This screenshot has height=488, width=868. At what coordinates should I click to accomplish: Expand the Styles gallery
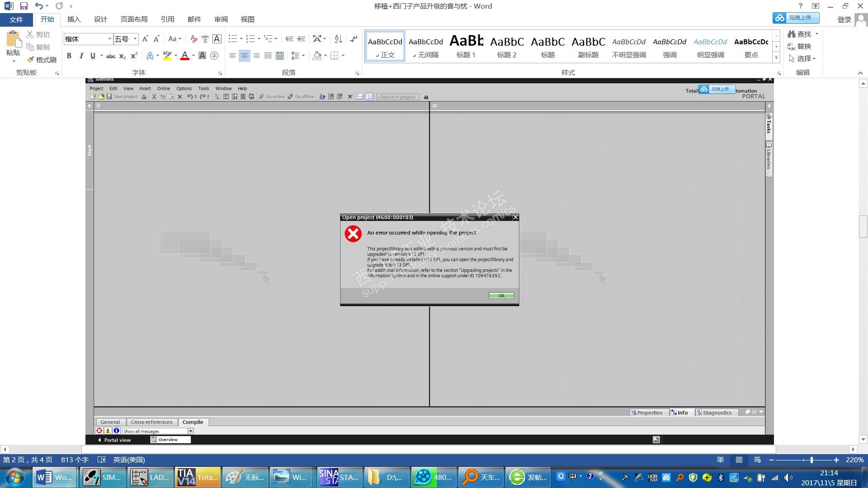[x=776, y=58]
